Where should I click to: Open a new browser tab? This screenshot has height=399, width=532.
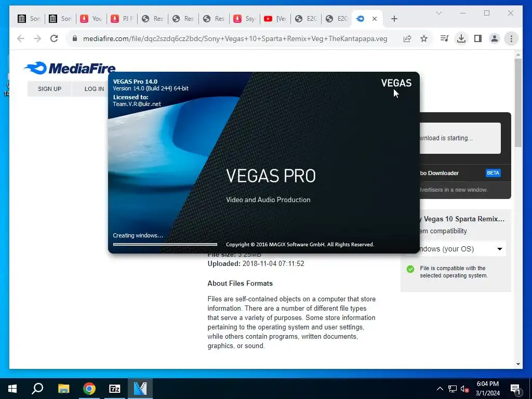[x=394, y=19]
